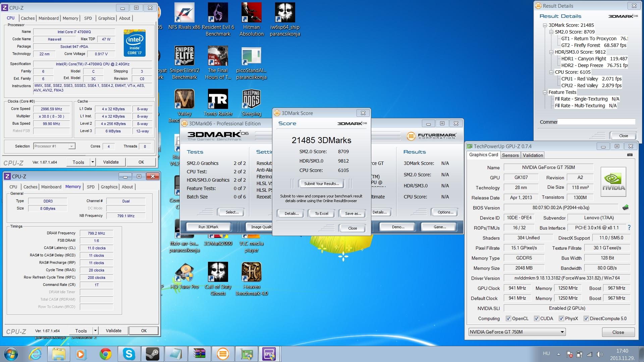Click Save as button in score dialog
Viewport: 644px width, 362px height.
click(x=353, y=214)
